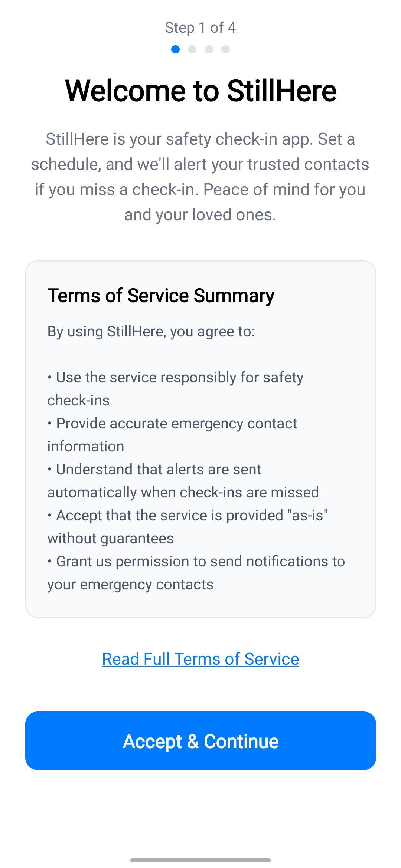Select the "Grant us permission" bullet
This screenshot has width=401, height=868.
[x=200, y=562]
